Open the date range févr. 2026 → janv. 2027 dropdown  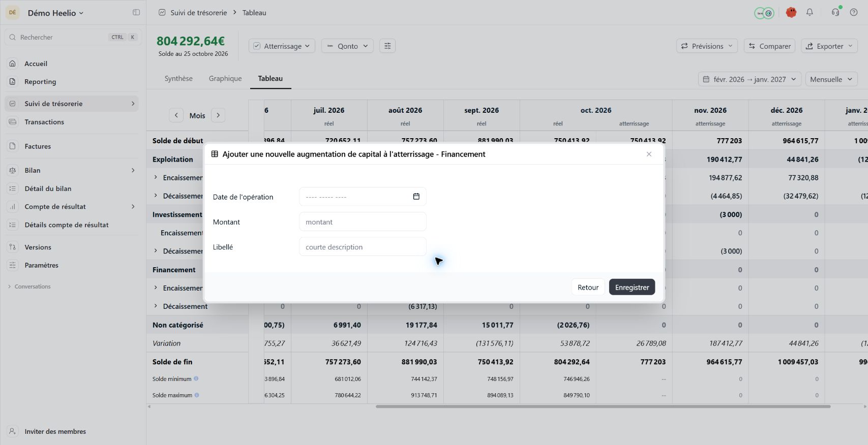coord(750,79)
